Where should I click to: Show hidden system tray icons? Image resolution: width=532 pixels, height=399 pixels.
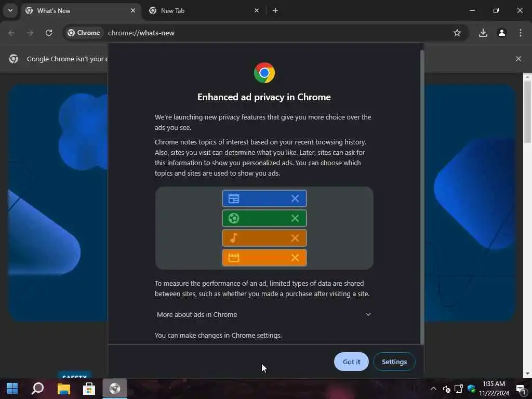[x=433, y=389]
